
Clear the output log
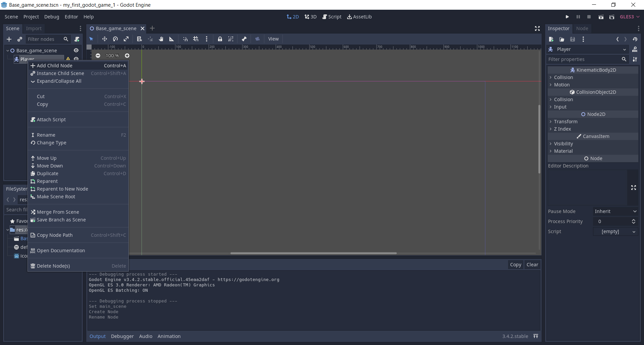pyautogui.click(x=532, y=265)
